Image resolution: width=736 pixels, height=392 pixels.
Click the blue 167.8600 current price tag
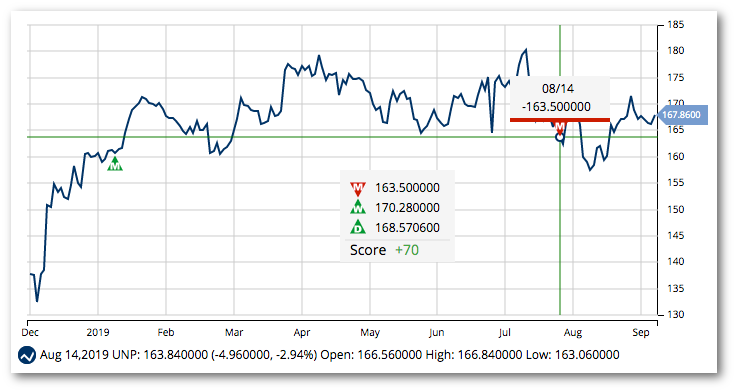682,115
